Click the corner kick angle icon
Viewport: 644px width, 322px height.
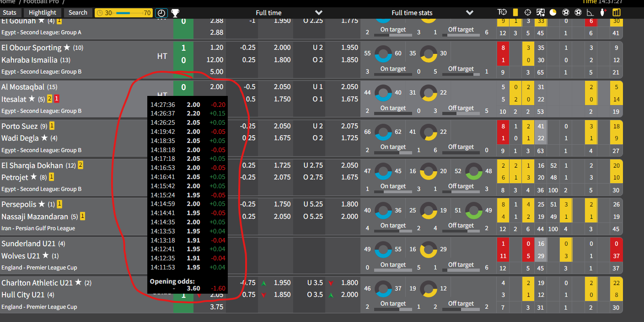tap(590, 13)
